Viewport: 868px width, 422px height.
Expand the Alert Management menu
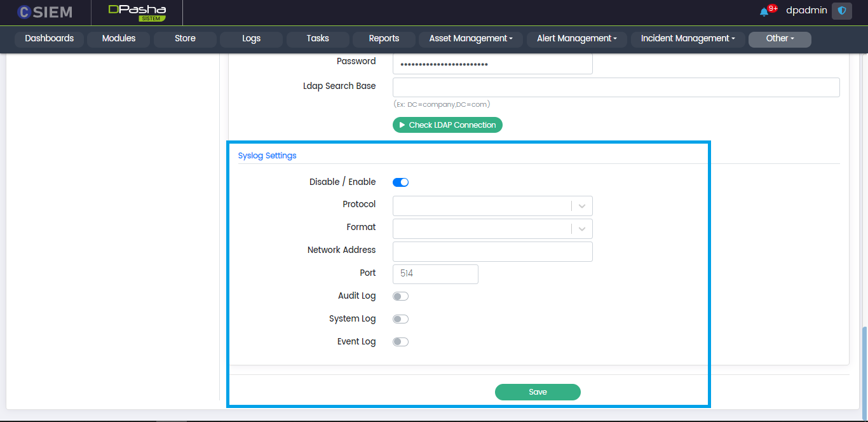[x=577, y=39]
